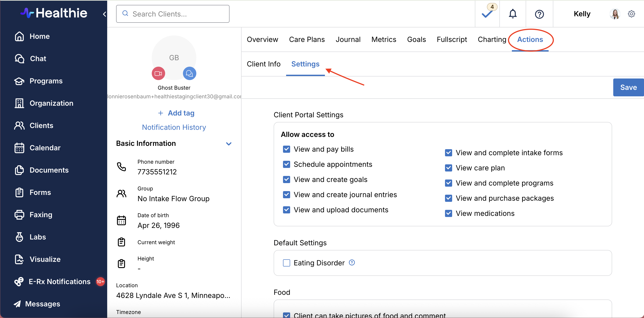Open chat with the blue bubble icon
The width and height of the screenshot is (644, 318).
point(189,74)
